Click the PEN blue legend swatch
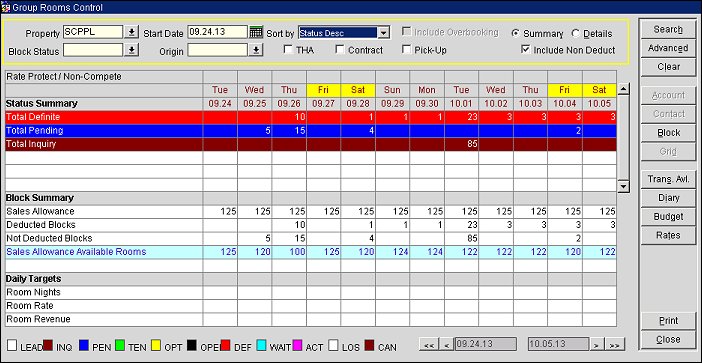 tap(84, 345)
